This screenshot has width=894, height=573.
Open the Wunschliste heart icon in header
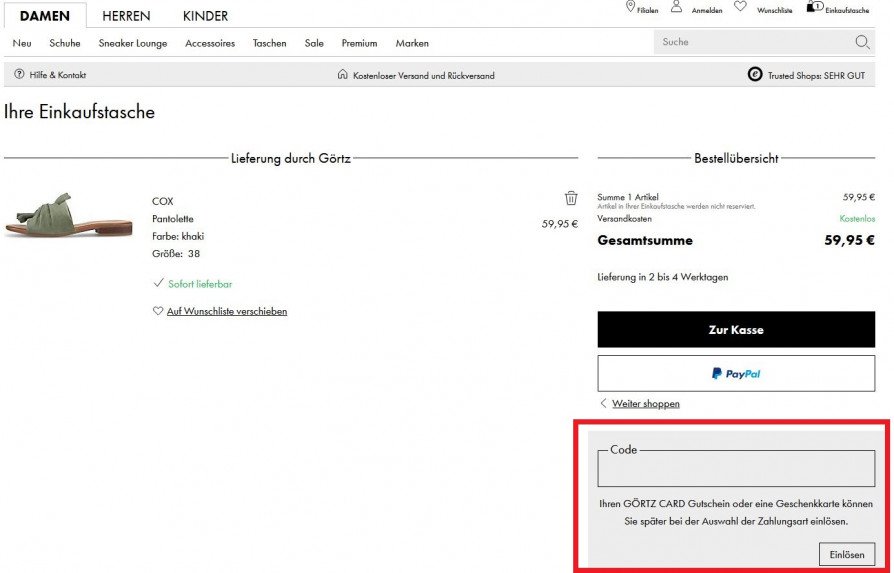[x=740, y=6]
